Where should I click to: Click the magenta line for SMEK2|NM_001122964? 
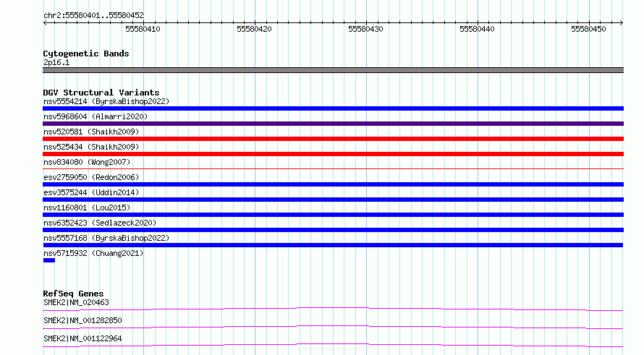click(333, 345)
